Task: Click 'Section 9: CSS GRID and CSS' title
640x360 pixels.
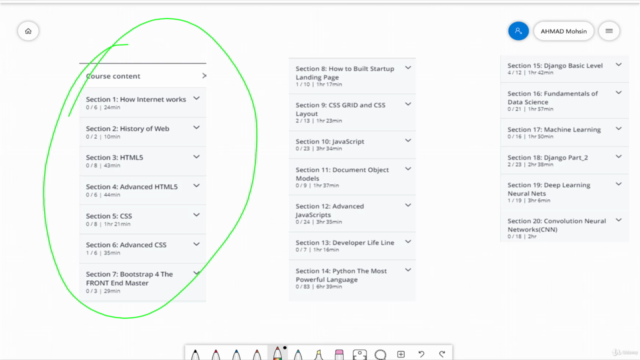Action: (340, 109)
